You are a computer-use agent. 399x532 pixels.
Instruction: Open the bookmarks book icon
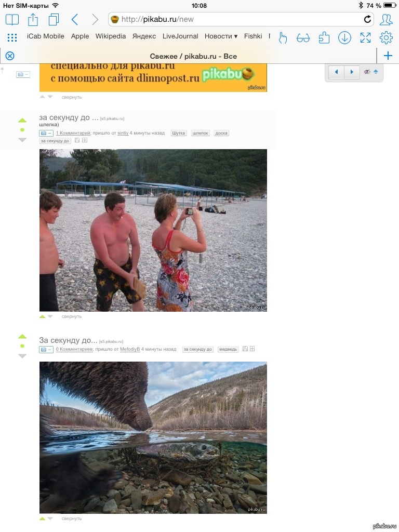point(12,19)
